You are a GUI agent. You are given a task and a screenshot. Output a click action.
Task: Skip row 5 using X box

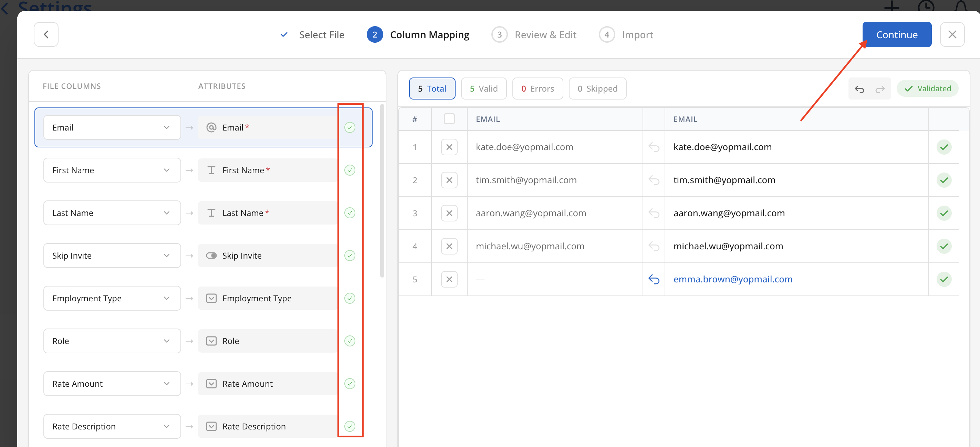click(x=449, y=279)
